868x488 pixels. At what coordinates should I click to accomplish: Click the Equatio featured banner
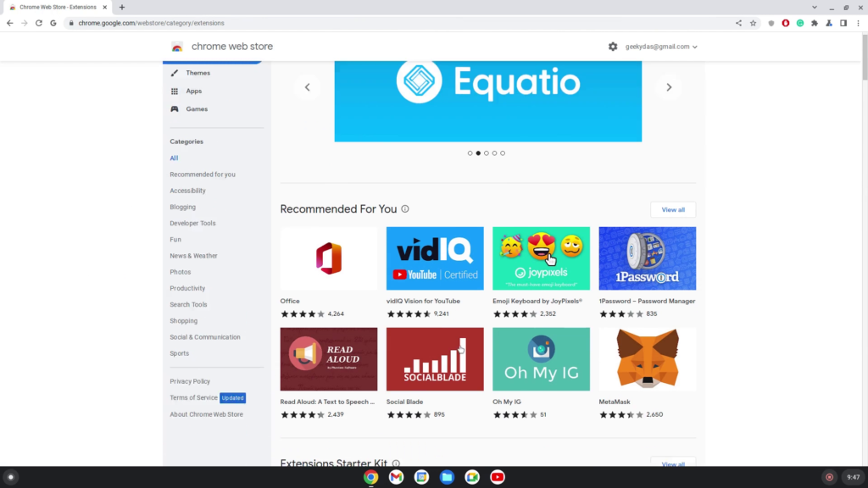488,102
